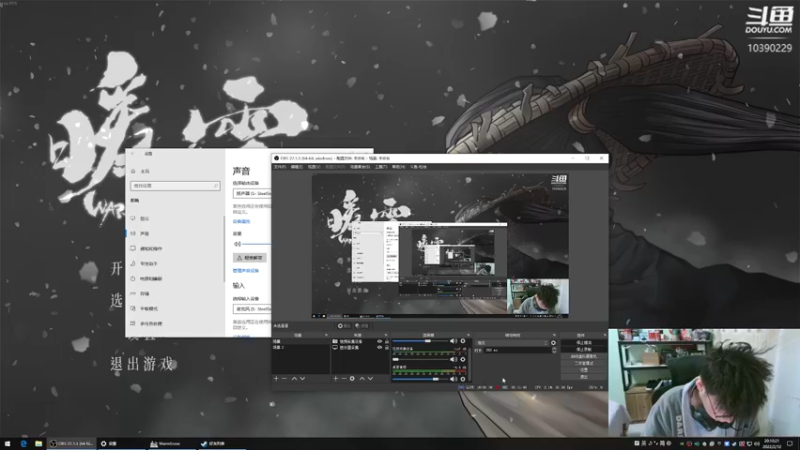The width and height of the screenshot is (800, 450).
Task: Open the input device dropdown in Sound settings
Action: (x=253, y=309)
